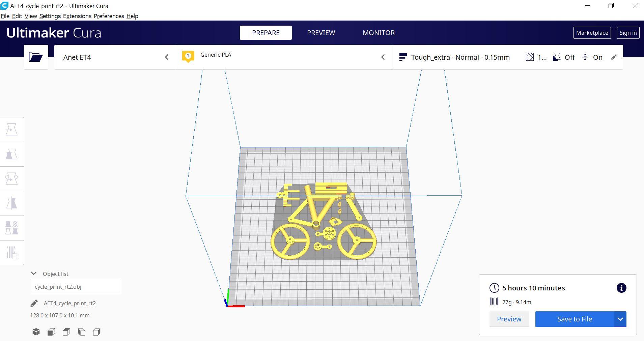Select the Move tool in left toolbar
Viewport: 644px width, 341px height.
pyautogui.click(x=12, y=130)
